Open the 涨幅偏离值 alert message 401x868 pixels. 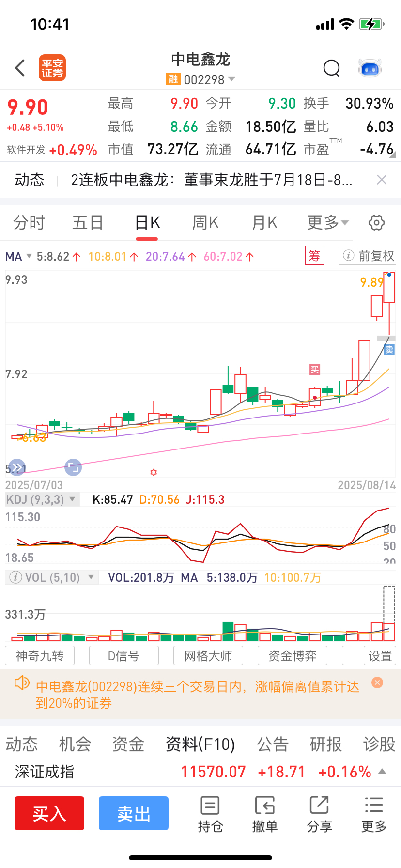[198, 695]
